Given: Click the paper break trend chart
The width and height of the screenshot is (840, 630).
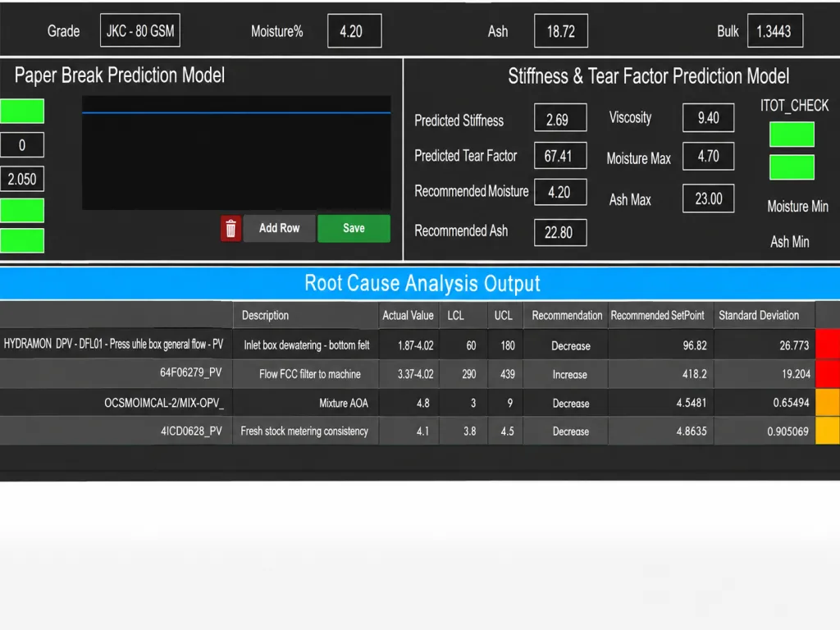Looking at the screenshot, I should 236,153.
